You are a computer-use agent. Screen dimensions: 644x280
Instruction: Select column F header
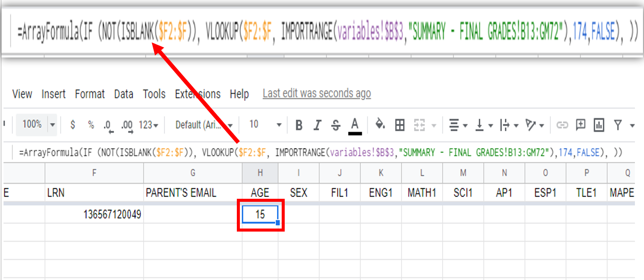pyautogui.click(x=94, y=173)
